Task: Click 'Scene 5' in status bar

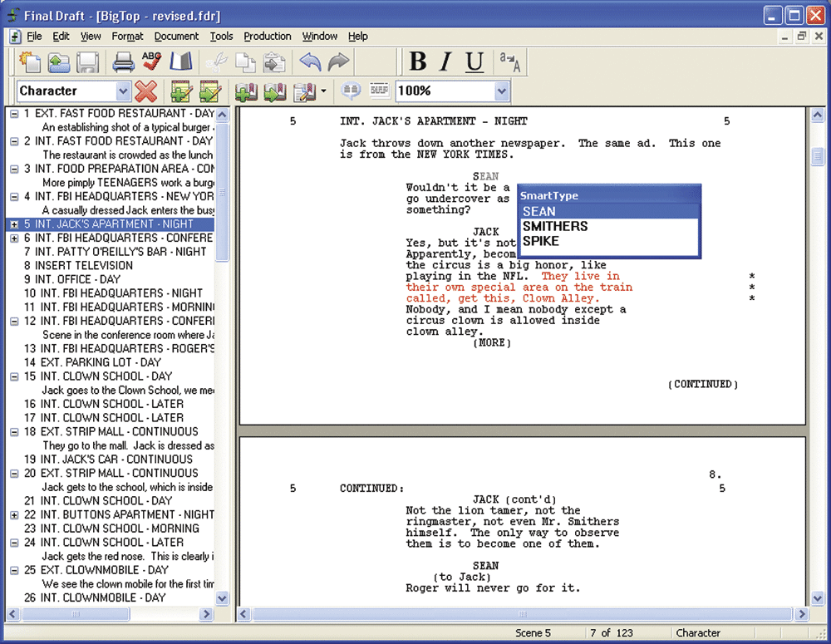Action: 533,633
